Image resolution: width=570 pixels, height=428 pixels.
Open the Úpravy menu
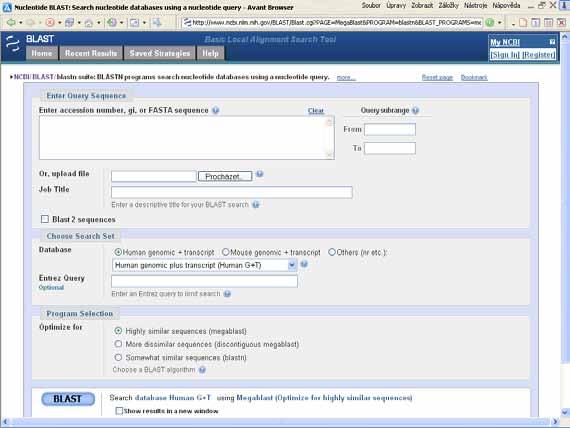(396, 5)
